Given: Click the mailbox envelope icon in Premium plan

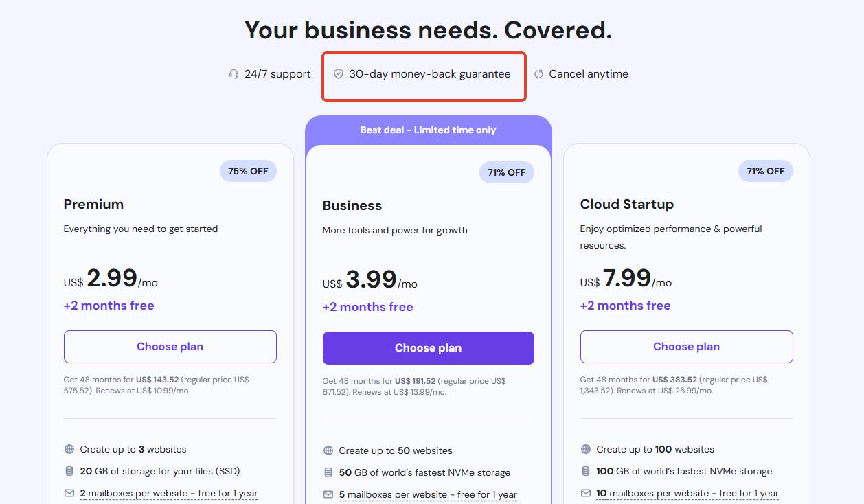Looking at the screenshot, I should pyautogui.click(x=69, y=494).
